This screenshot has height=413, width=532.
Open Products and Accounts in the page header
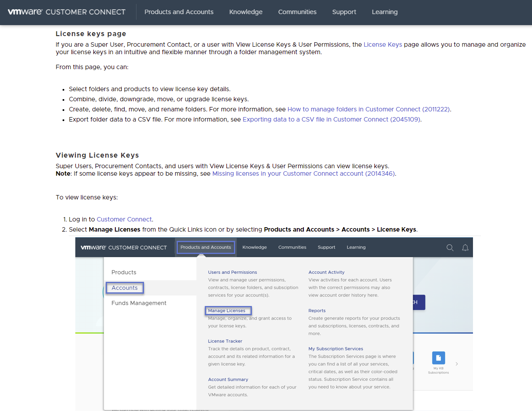click(x=179, y=12)
